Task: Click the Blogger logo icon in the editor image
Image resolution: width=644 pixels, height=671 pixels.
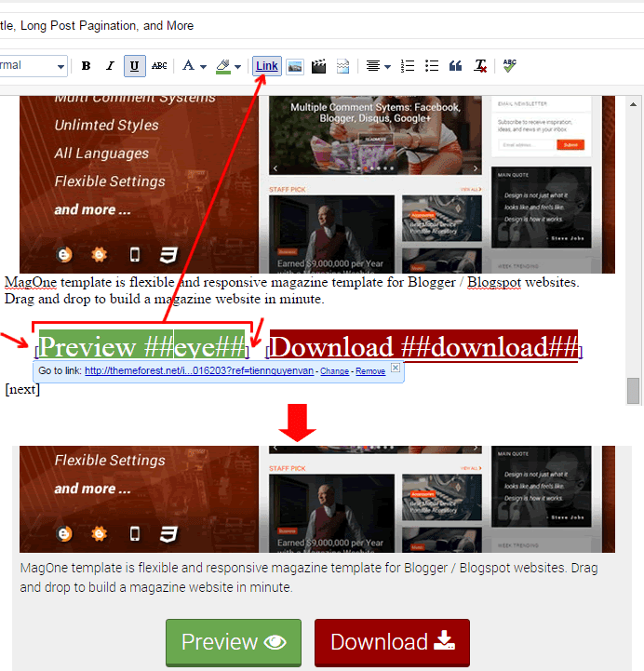Action: coord(64,255)
